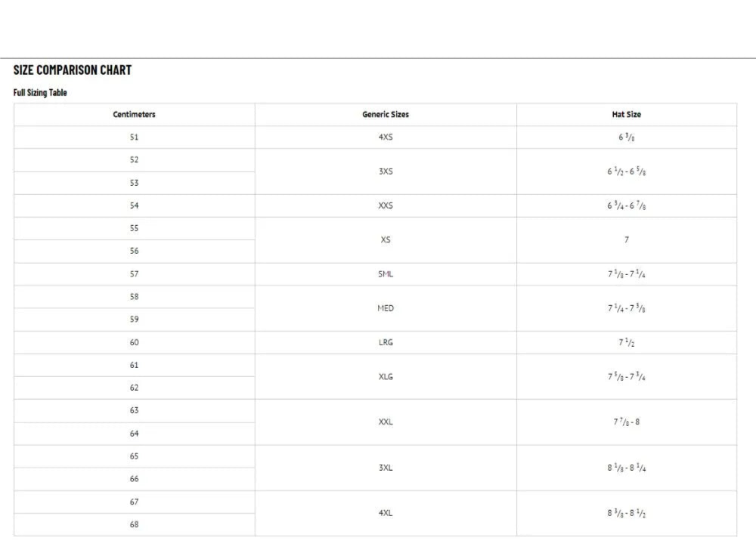Click the Generic Sizes column header
This screenshot has width=756, height=547.
click(x=386, y=115)
